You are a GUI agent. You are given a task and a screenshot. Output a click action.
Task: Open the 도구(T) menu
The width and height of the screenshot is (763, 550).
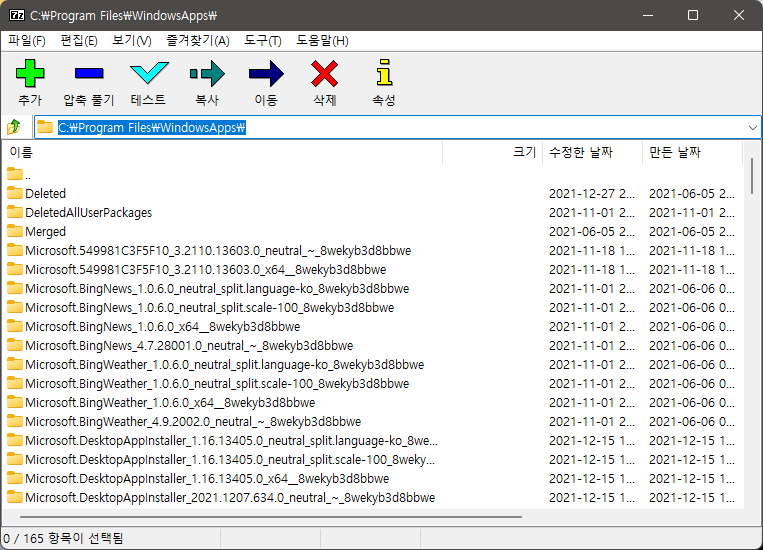coord(263,40)
